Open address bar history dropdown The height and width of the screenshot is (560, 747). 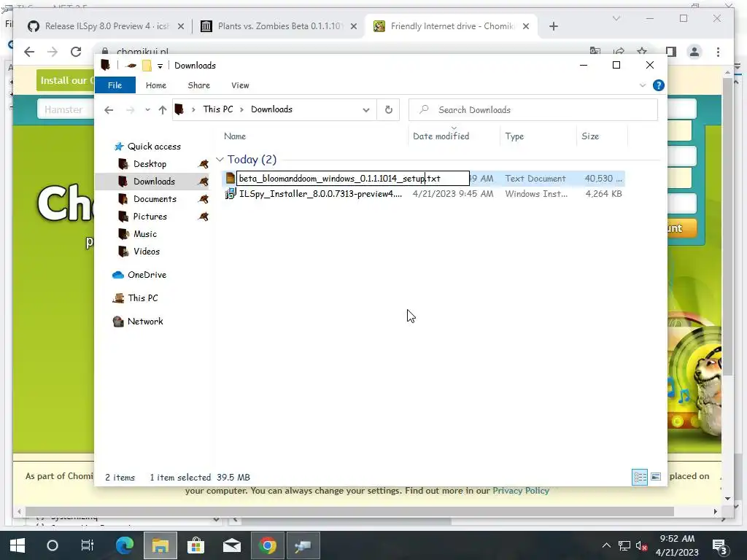click(366, 110)
